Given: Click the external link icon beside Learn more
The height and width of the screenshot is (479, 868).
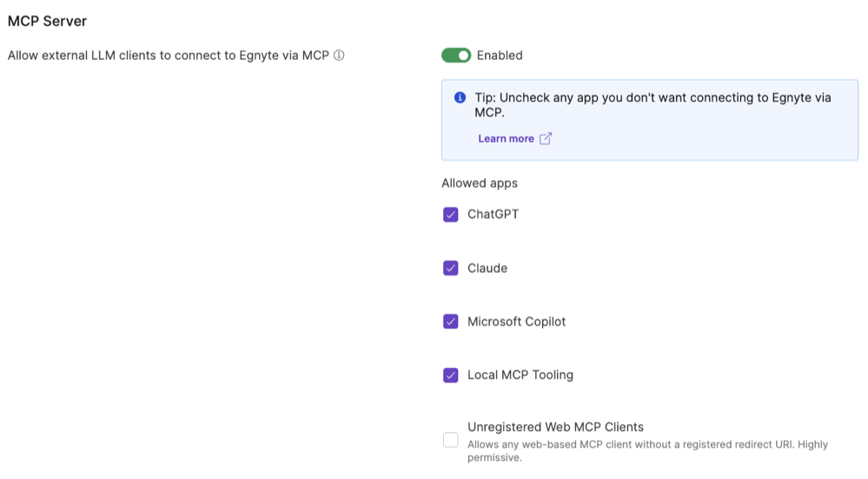Looking at the screenshot, I should [546, 139].
